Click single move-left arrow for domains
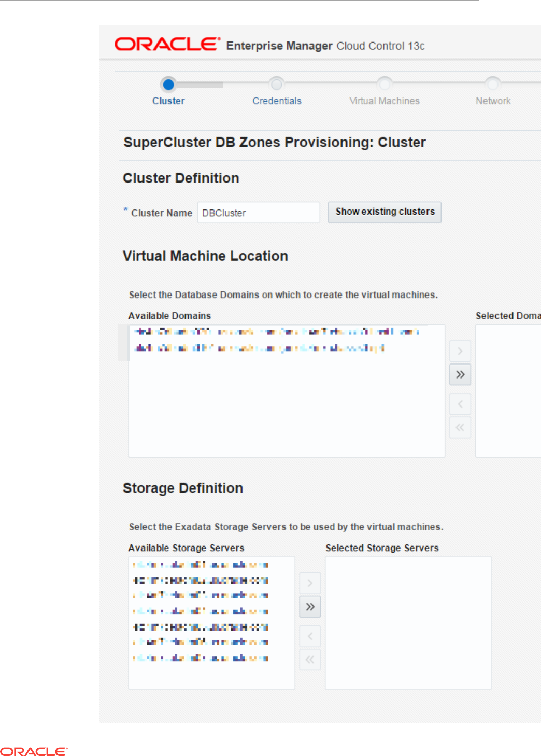Viewport: 541px width, 756px height. [460, 404]
